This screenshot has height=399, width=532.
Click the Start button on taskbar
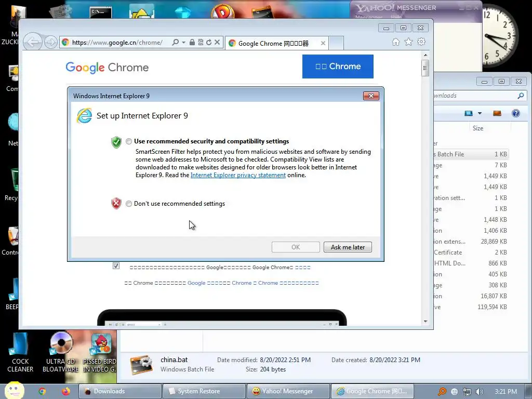pos(14,391)
